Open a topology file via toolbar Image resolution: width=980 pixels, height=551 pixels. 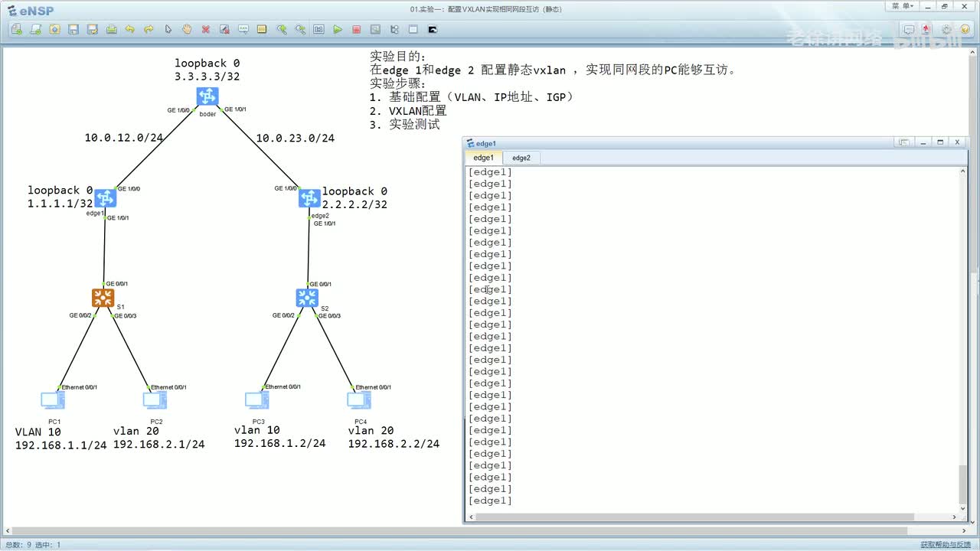click(54, 30)
